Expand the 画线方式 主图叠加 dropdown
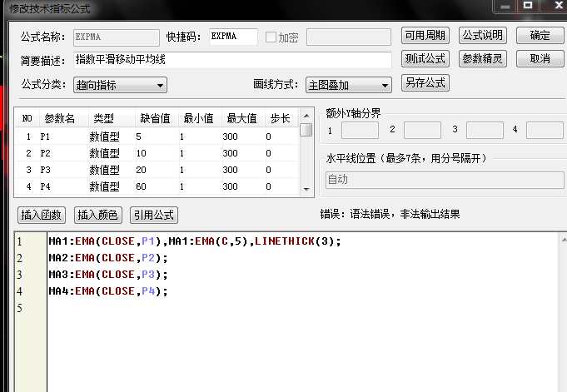This screenshot has height=392, width=567. 350,85
